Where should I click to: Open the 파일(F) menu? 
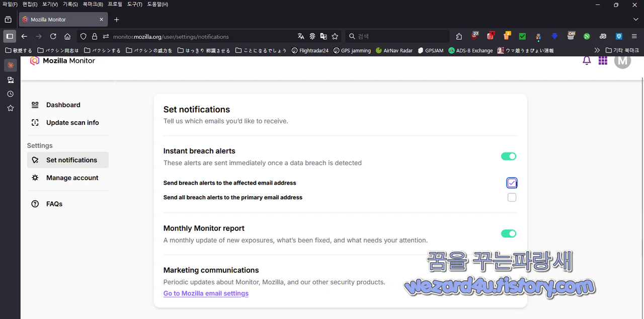[10, 5]
